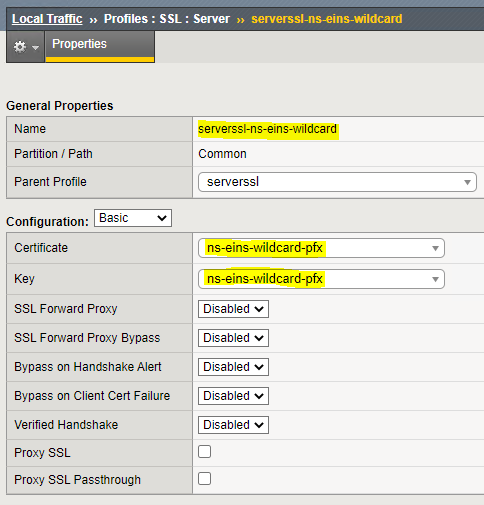Click arrow on Parent Profile serverssl dropdown

tap(467, 182)
